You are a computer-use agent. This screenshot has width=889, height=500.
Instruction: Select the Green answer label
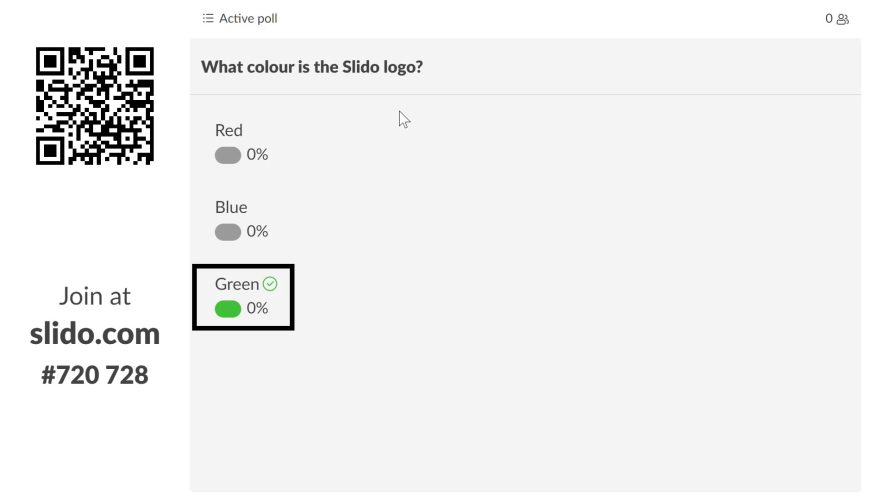click(x=237, y=284)
